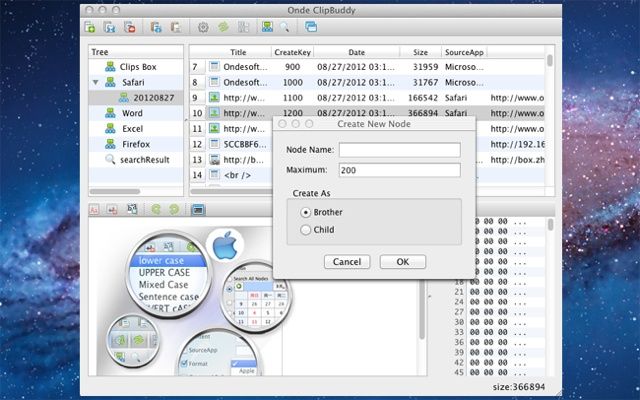Click the magnifier search icon in toolbar

285,28
